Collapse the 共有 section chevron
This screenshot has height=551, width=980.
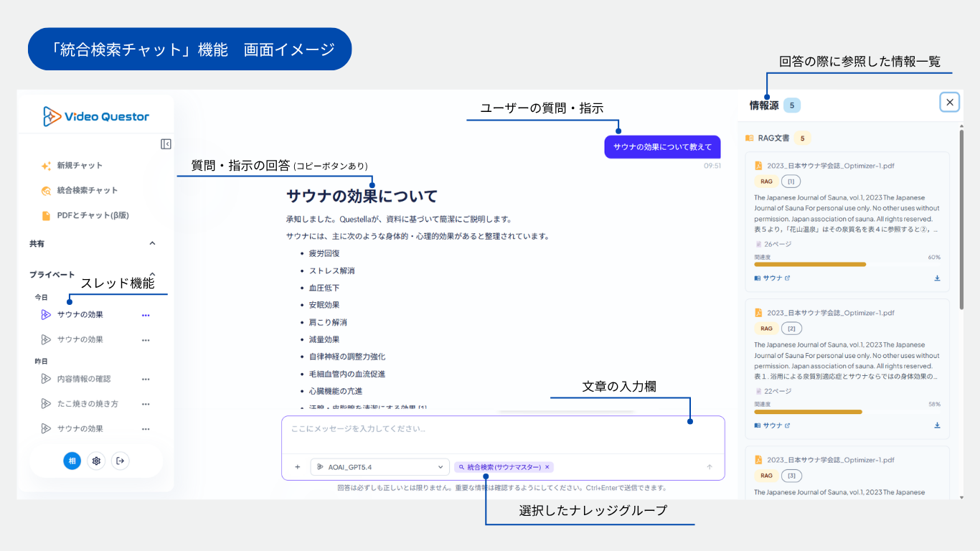click(x=152, y=244)
